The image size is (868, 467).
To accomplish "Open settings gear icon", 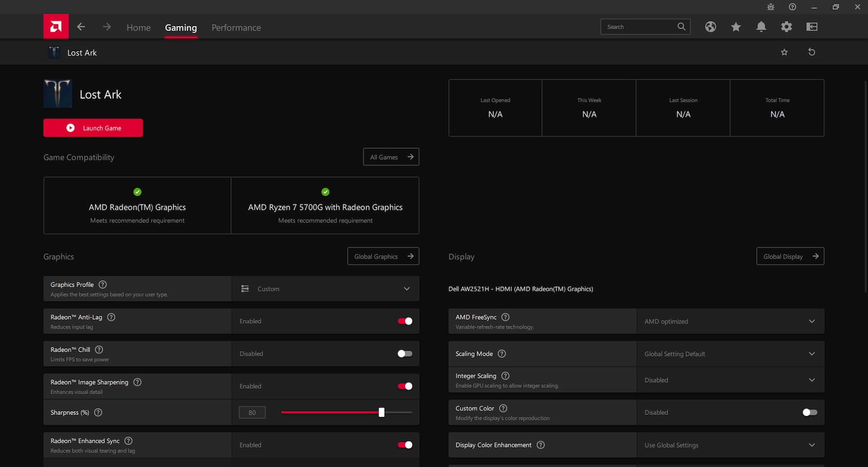I will [x=786, y=27].
